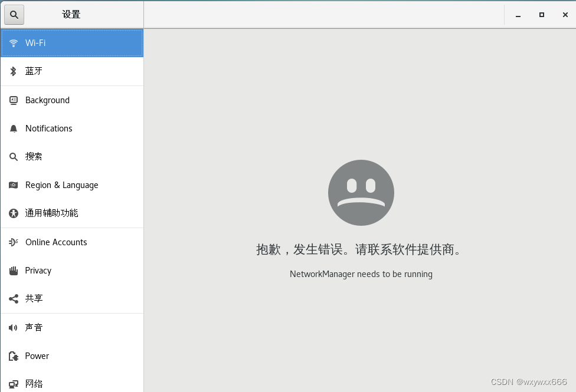Open the 搜索 settings panel
Image resolution: width=576 pixels, height=392 pixels.
72,157
